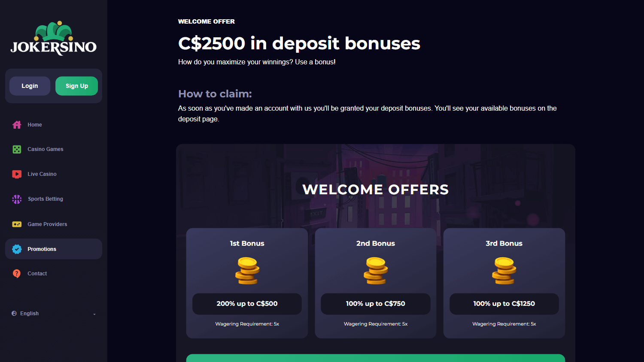Click the green dice Casino Games icon
Image resolution: width=644 pixels, height=362 pixels.
(x=17, y=149)
